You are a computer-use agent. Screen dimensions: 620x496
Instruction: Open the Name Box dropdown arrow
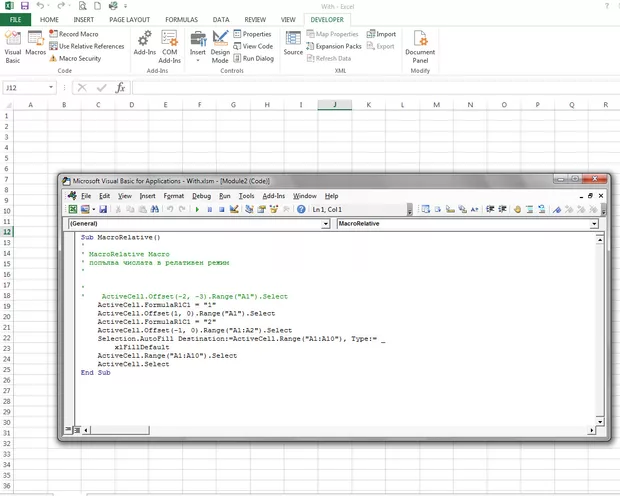pos(51,87)
